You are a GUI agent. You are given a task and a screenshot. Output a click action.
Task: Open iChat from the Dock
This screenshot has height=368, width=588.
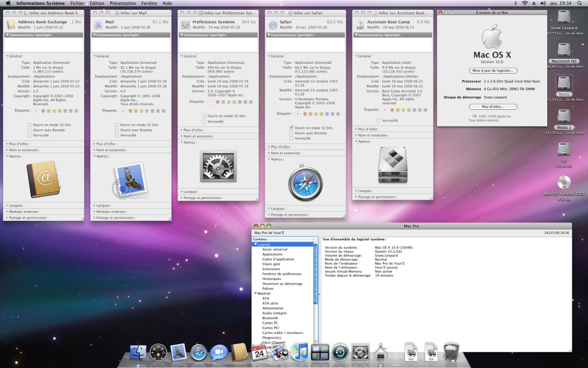[x=219, y=352]
